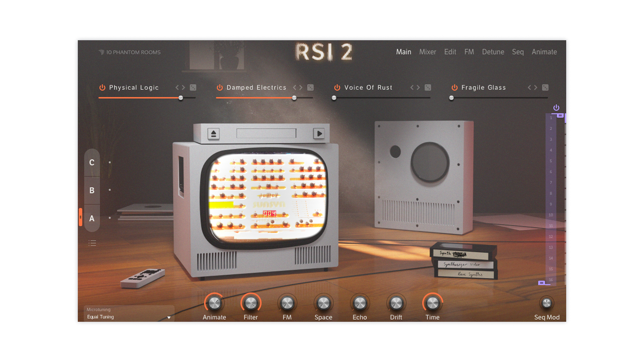This screenshot has width=644, height=362.
Task: Click the Voice Of Rust level slider handle
Action: coord(334,98)
